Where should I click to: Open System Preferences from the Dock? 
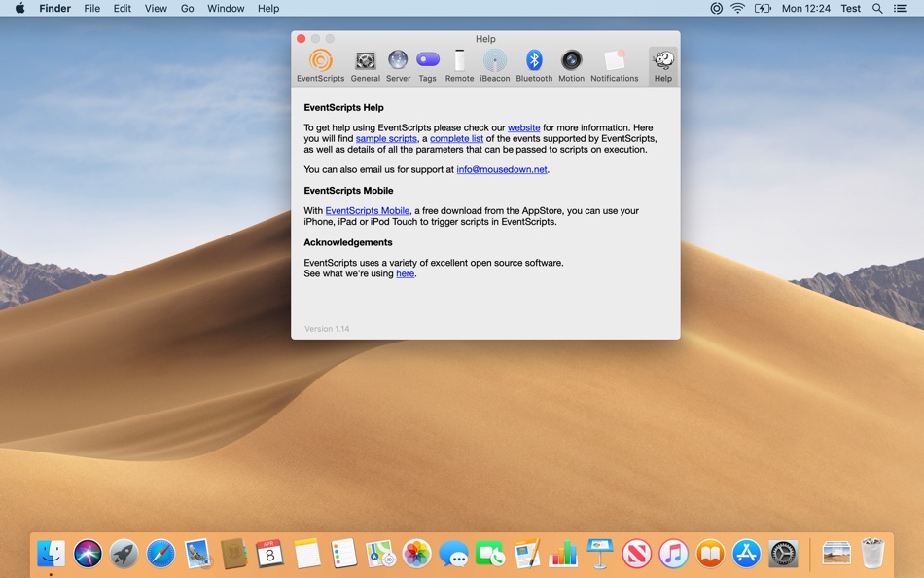[x=783, y=554]
